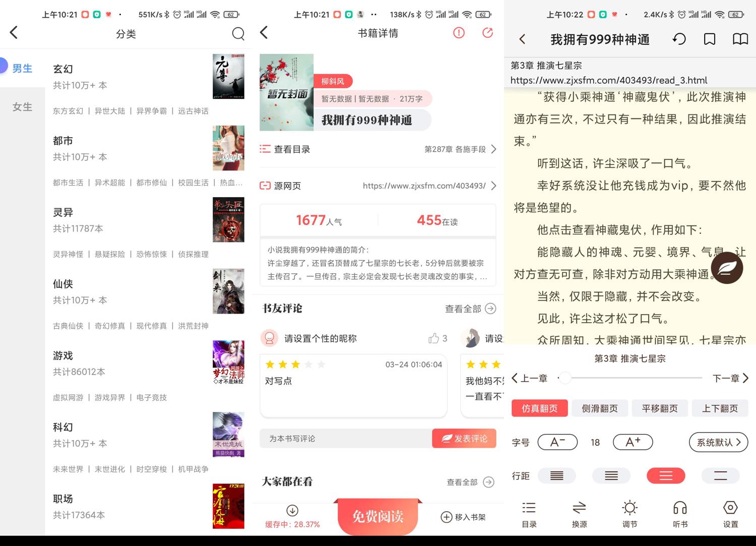Click the 发表评论 button

pyautogui.click(x=464, y=439)
